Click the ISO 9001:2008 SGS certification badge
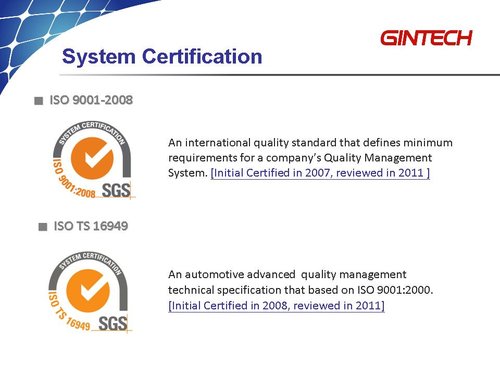This screenshot has width=500, height=375. point(93,160)
